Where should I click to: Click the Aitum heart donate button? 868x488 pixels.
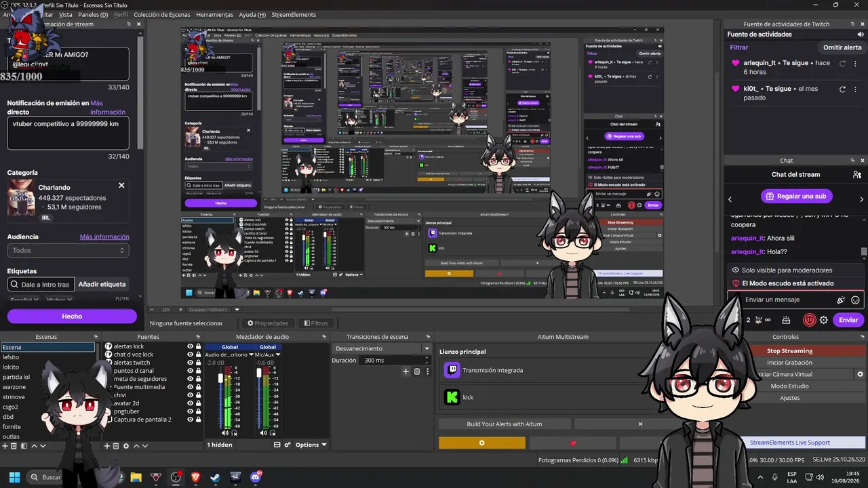[x=573, y=443]
